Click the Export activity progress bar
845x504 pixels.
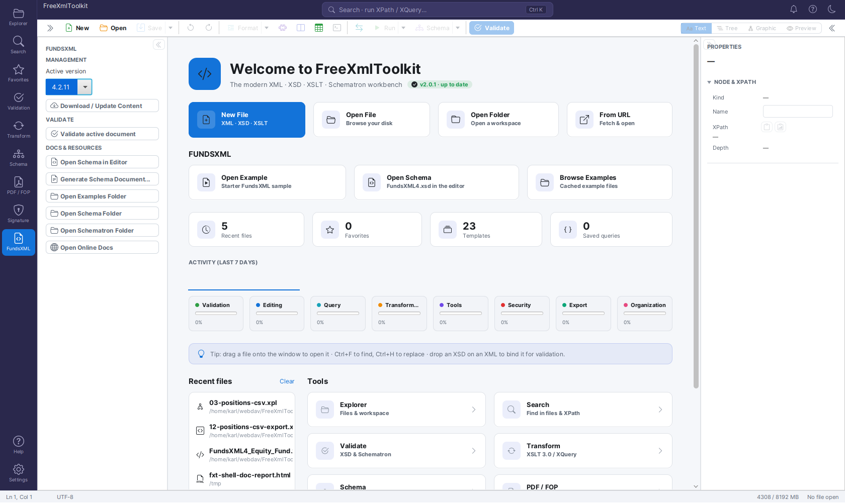pos(583,313)
